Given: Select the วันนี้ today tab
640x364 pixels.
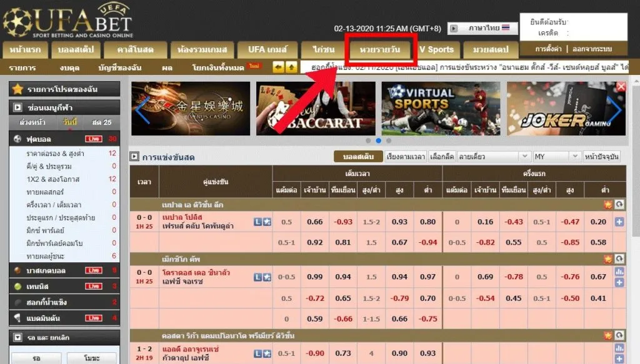Looking at the screenshot, I should click(x=70, y=122).
